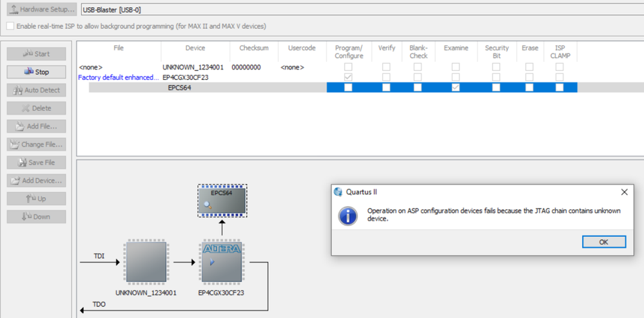Select the EPCS64 chip in chain diagram
644x318 pixels.
tap(222, 201)
